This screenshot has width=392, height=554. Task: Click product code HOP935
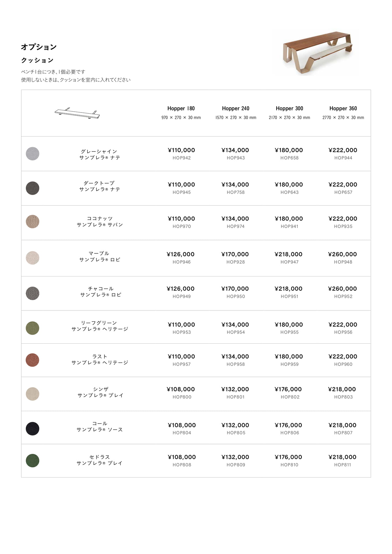[x=343, y=227]
